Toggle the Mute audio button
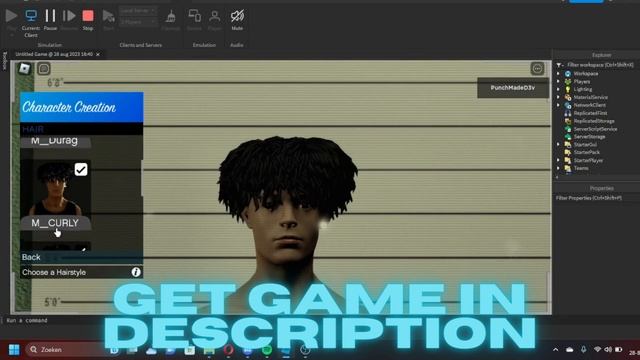Image resolution: width=640 pixels, height=360 pixels. click(x=237, y=16)
